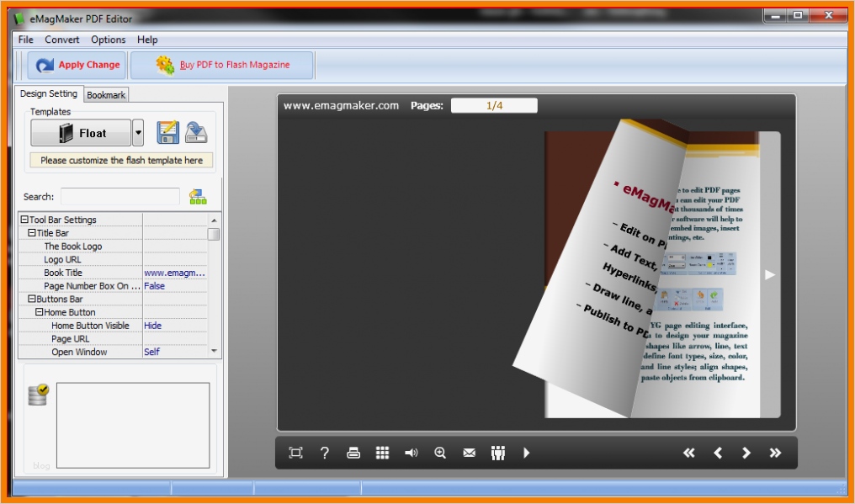
Task: Open Help via the question mark icon
Action: coord(324,453)
